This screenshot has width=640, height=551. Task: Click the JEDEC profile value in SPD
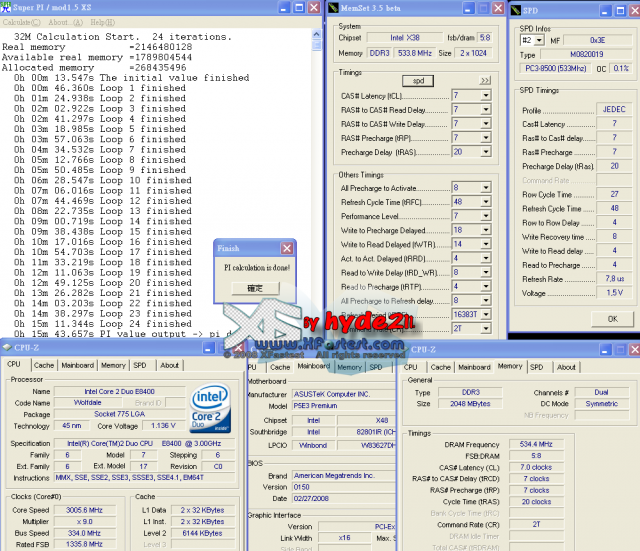(x=614, y=109)
